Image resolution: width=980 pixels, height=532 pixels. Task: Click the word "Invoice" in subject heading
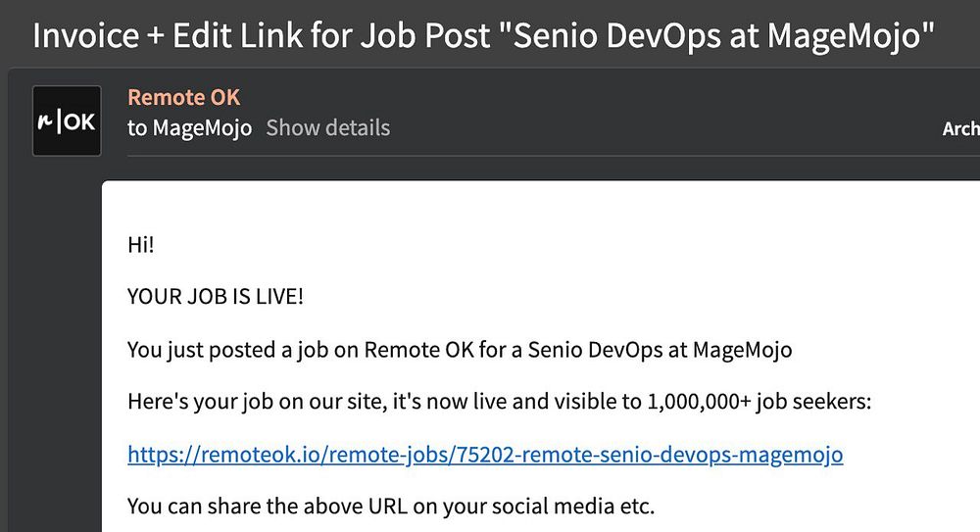86,36
